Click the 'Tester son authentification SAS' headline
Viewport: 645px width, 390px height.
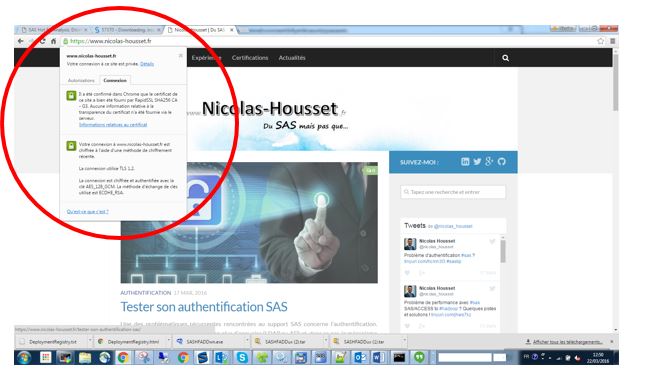tap(204, 307)
